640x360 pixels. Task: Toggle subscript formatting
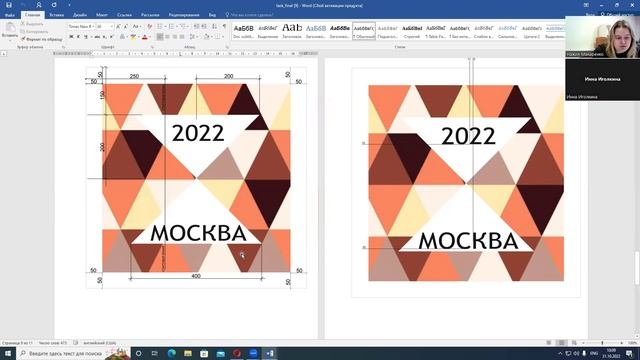tap(104, 37)
